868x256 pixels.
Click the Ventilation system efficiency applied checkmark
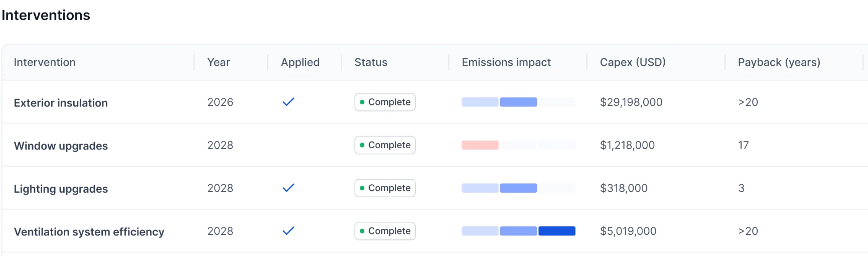(x=288, y=231)
